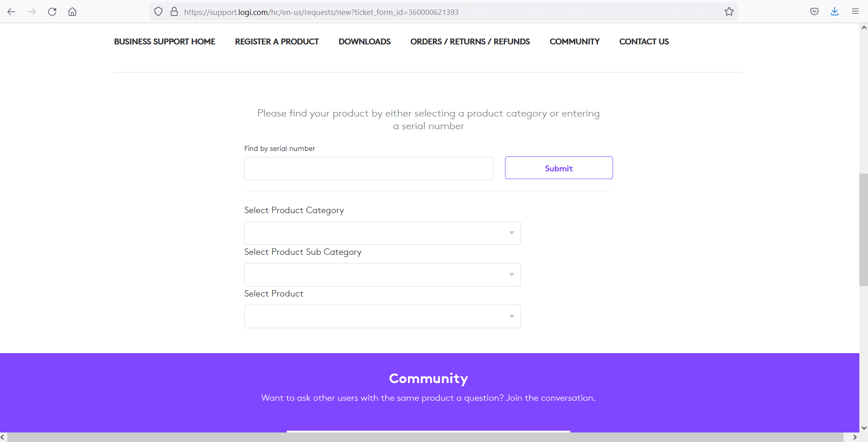Open the Select Product dropdown
The width and height of the screenshot is (868, 442).
[x=382, y=316]
